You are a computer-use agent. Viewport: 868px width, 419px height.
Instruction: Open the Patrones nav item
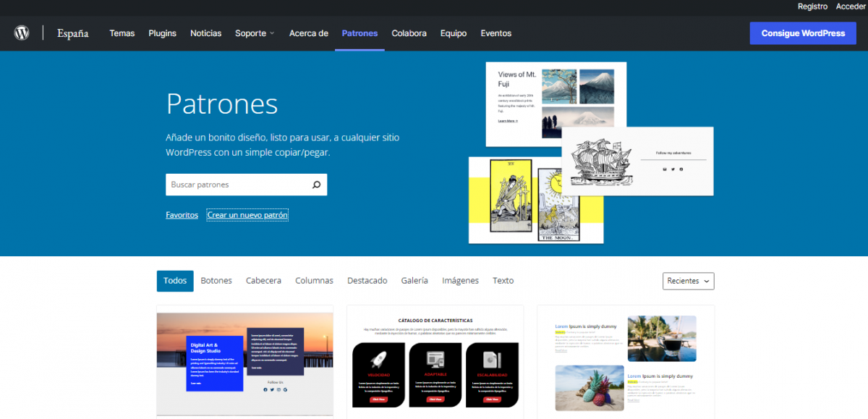[359, 33]
